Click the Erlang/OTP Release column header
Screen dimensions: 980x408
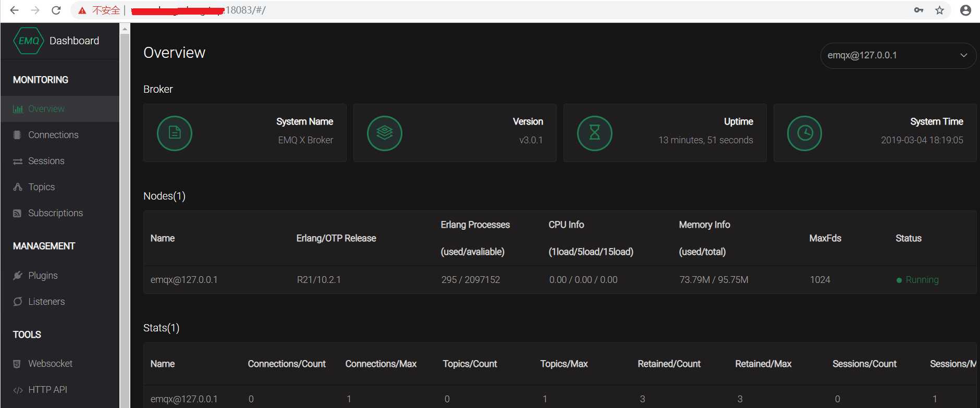pos(336,238)
